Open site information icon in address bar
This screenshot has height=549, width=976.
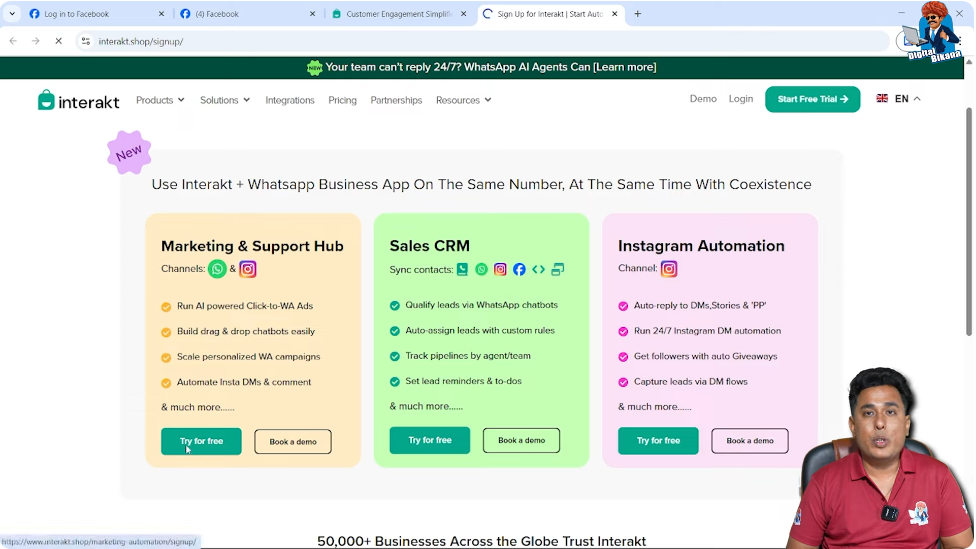(86, 41)
